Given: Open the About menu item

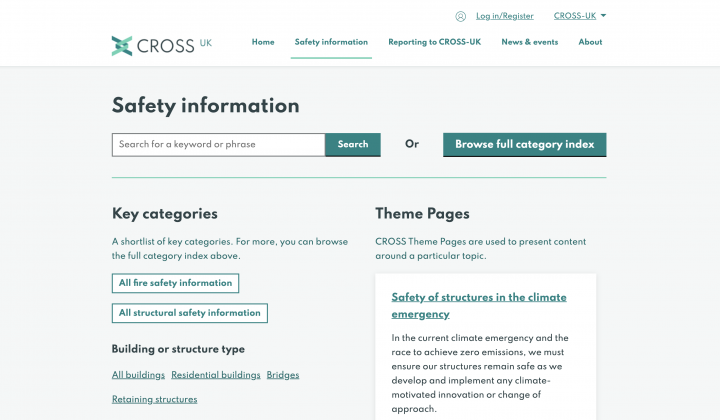Looking at the screenshot, I should pos(590,42).
